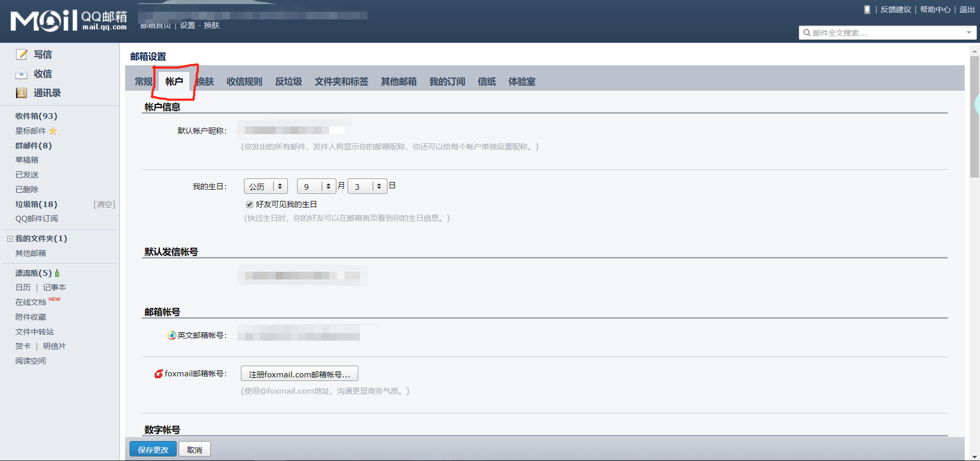This screenshot has width=980, height=461.
Task: Switch to the 其他邮箱 settings tab
Action: click(399, 82)
